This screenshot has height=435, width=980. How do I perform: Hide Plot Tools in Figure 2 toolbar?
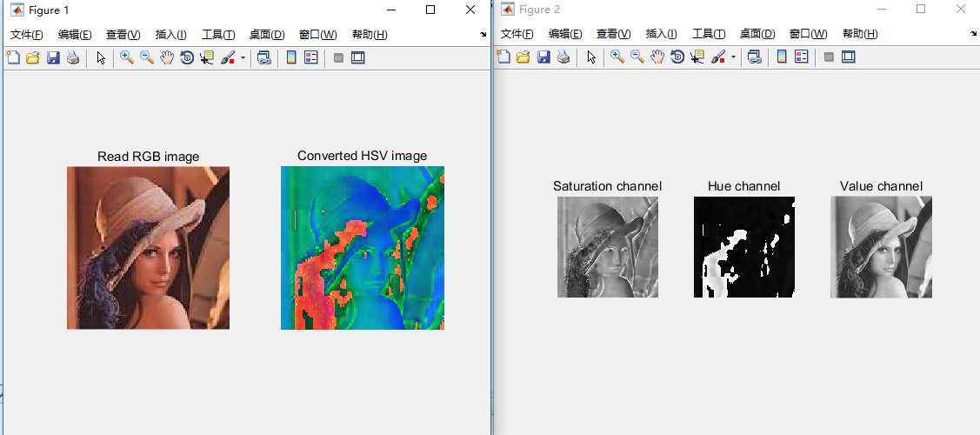pyautogui.click(x=830, y=57)
